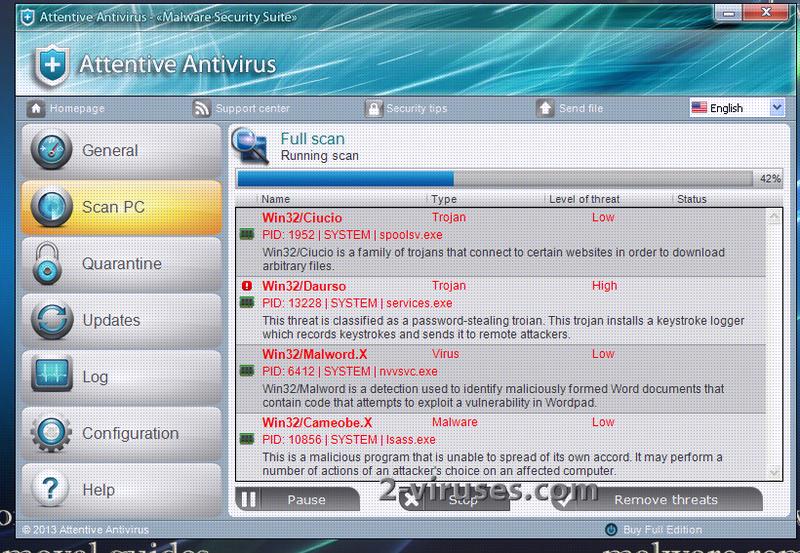Screen dimensions: 800x553
Task: Minimize the Attentive Antivirus window
Action: tap(729, 13)
